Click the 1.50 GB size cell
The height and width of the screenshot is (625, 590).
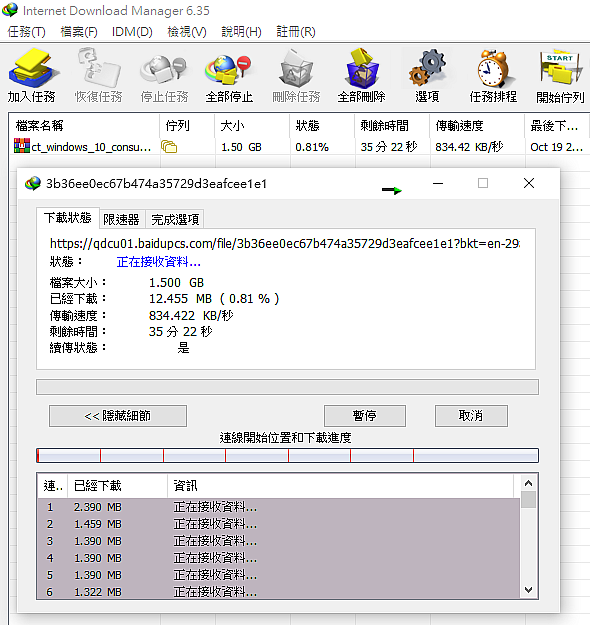point(241,147)
